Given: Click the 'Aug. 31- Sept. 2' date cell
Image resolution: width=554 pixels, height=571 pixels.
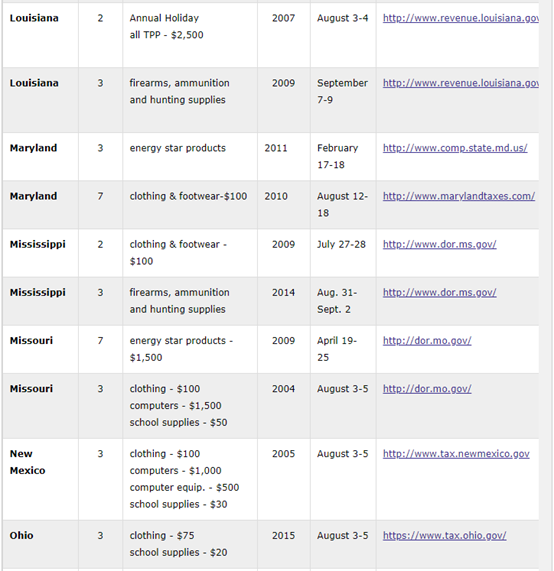Looking at the screenshot, I should pos(343,301).
